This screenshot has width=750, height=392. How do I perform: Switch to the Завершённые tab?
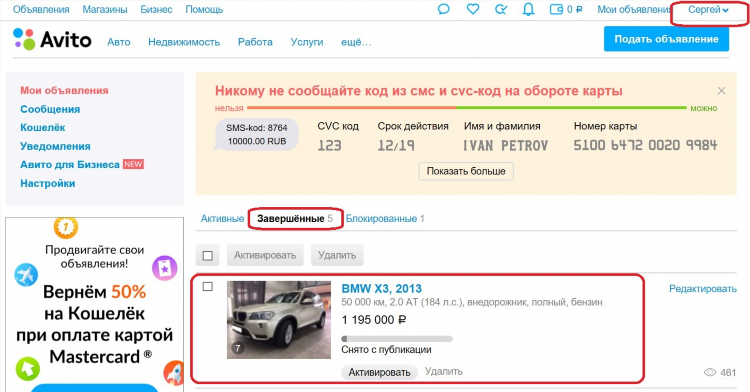[295, 218]
